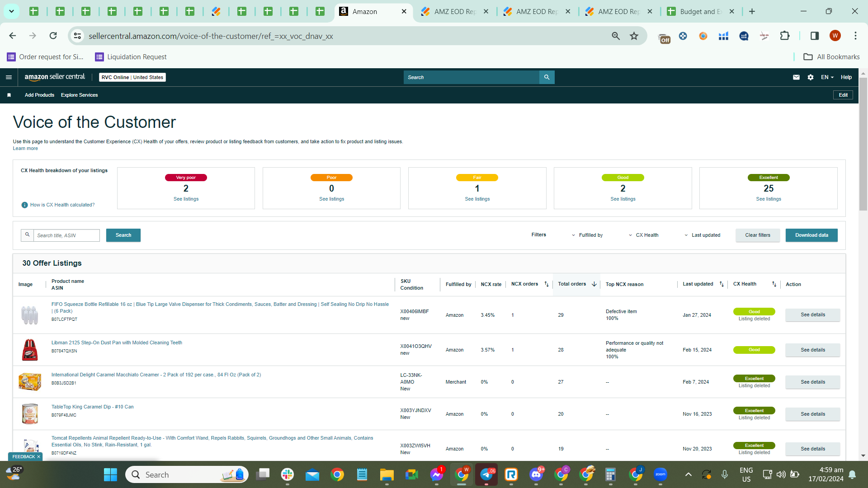
Task: Open the Help menu item
Action: click(x=846, y=77)
